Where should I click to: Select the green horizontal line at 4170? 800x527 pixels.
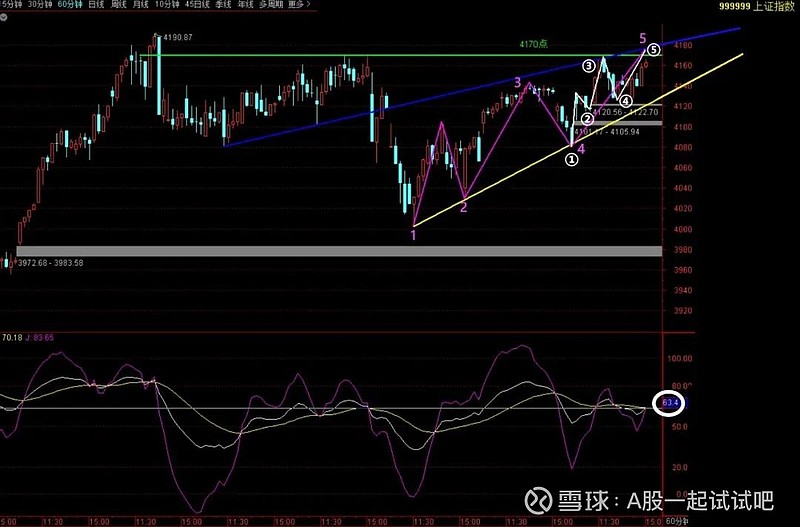click(401, 55)
